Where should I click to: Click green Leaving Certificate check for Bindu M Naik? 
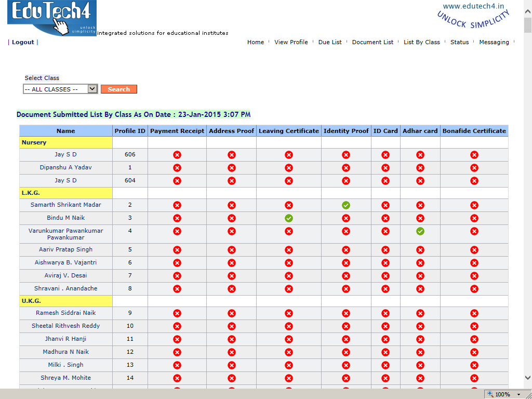pyautogui.click(x=289, y=218)
